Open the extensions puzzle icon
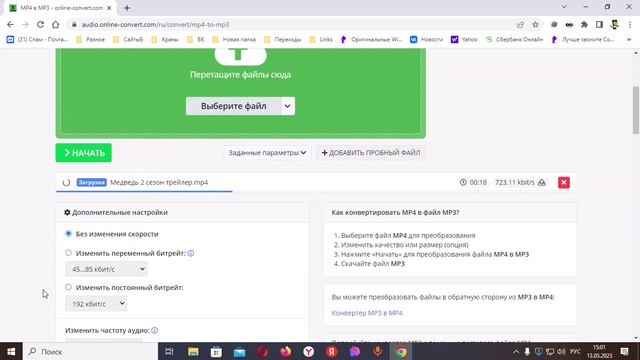The height and width of the screenshot is (360, 640). [x=584, y=24]
